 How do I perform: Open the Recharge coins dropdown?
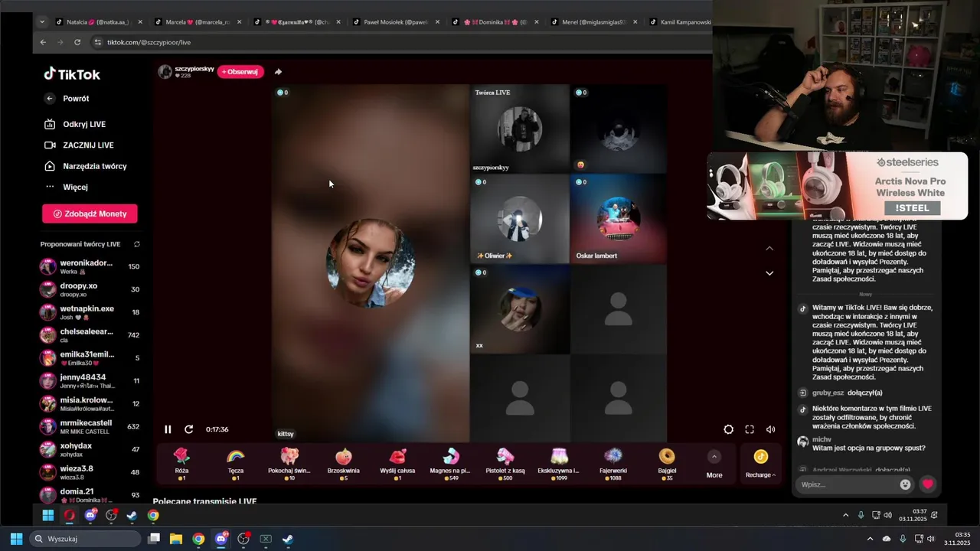pos(760,465)
